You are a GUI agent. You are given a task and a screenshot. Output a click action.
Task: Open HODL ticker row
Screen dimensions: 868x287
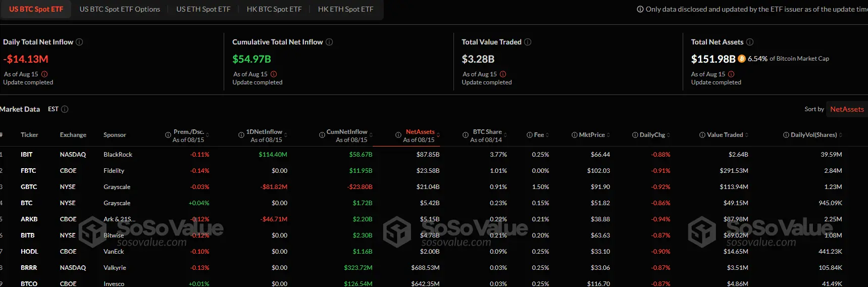(29, 252)
